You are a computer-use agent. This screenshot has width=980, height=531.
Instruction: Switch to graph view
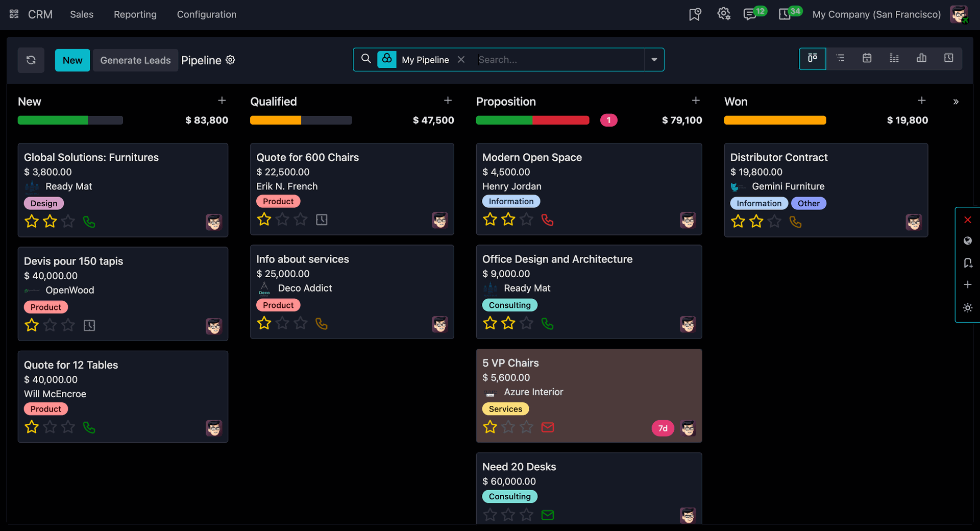point(921,58)
